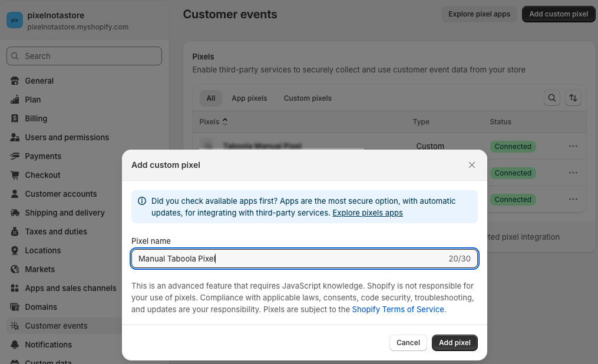Image resolution: width=598 pixels, height=364 pixels.
Task: Click the pixelnotastore.myshopify.com store URL
Action: 78,27
